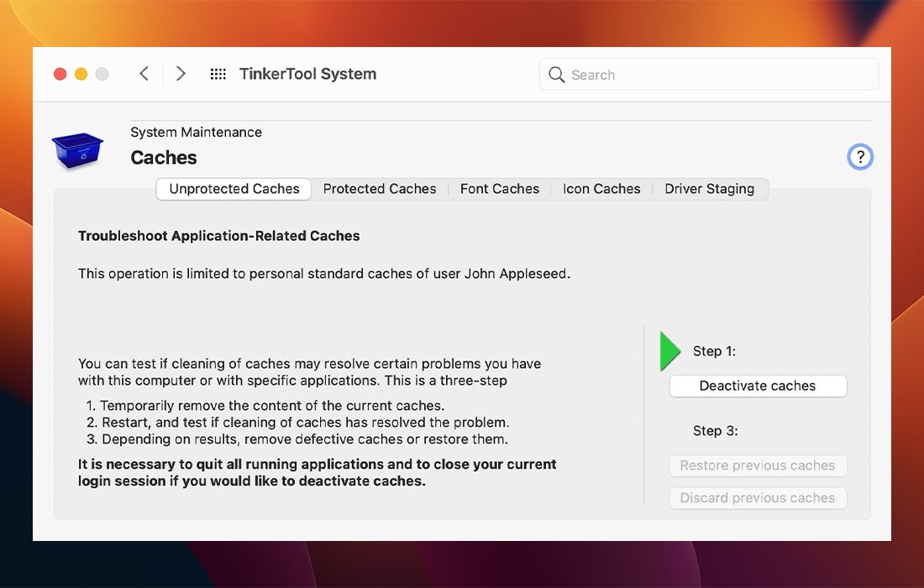Click the Restore previous caches button
The image size is (924, 588).
pos(757,465)
